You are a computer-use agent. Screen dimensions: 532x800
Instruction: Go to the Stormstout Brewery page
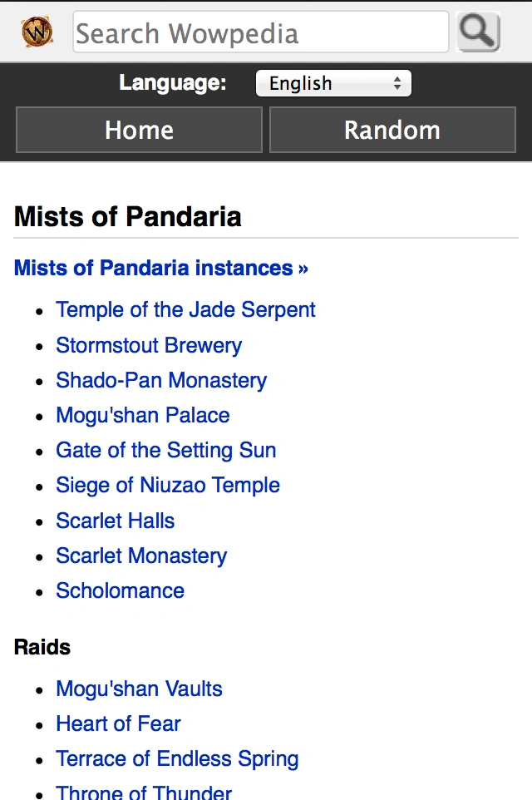coord(149,345)
